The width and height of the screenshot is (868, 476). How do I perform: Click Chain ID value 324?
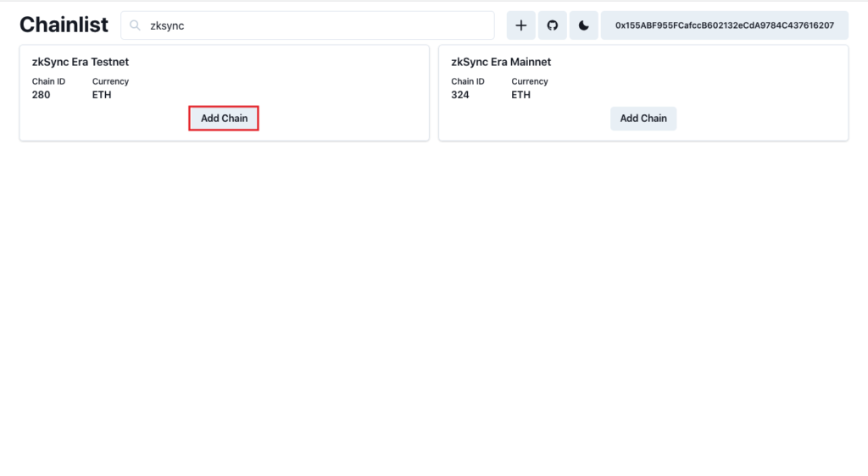pos(460,95)
